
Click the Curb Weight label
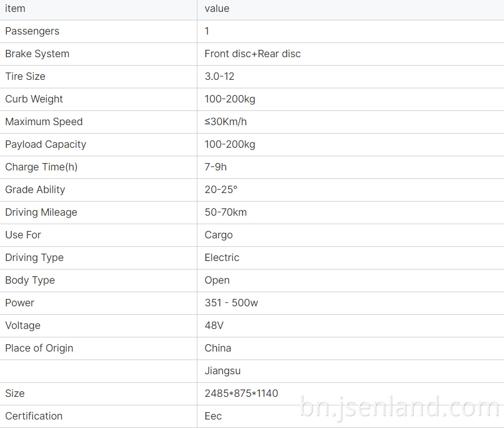34,99
